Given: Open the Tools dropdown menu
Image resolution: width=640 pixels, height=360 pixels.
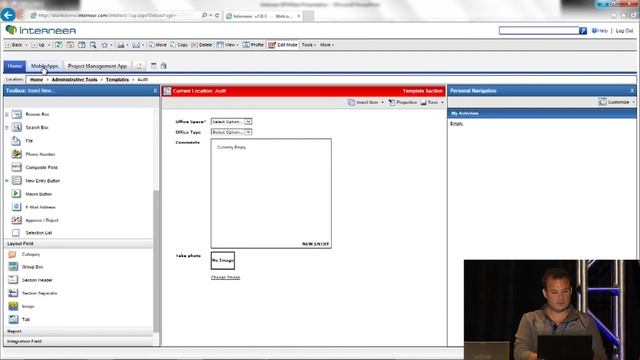Looking at the screenshot, I should click(x=309, y=45).
